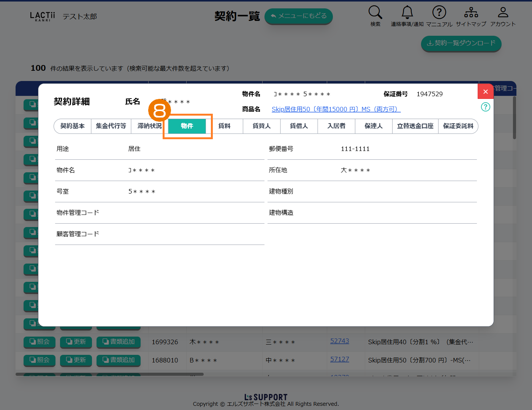Click the horizontal scrollbar under the table
This screenshot has width=532, height=410.
[109, 374]
